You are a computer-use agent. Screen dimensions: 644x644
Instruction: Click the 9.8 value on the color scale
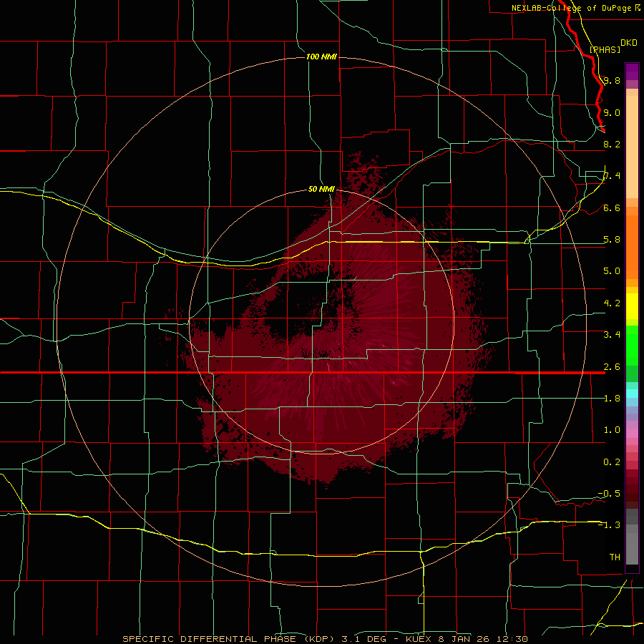click(611, 80)
